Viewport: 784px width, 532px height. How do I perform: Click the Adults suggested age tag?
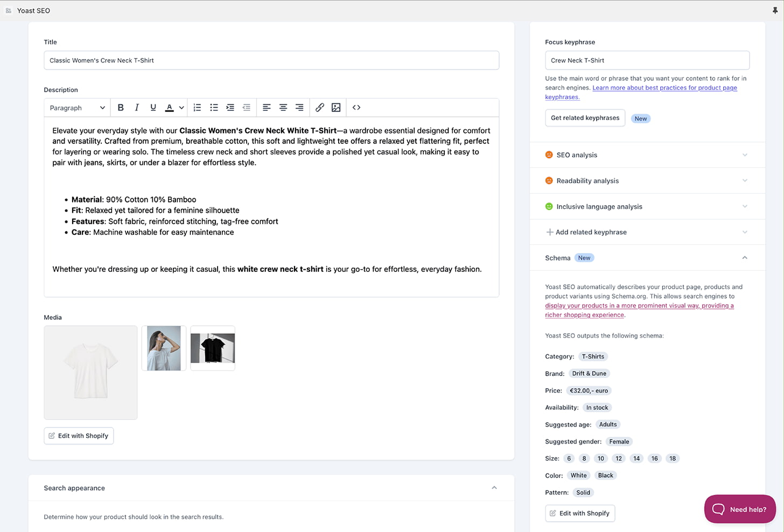point(608,424)
